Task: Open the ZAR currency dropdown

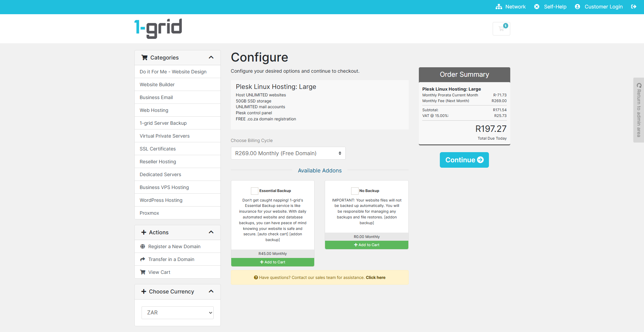Action: click(177, 313)
